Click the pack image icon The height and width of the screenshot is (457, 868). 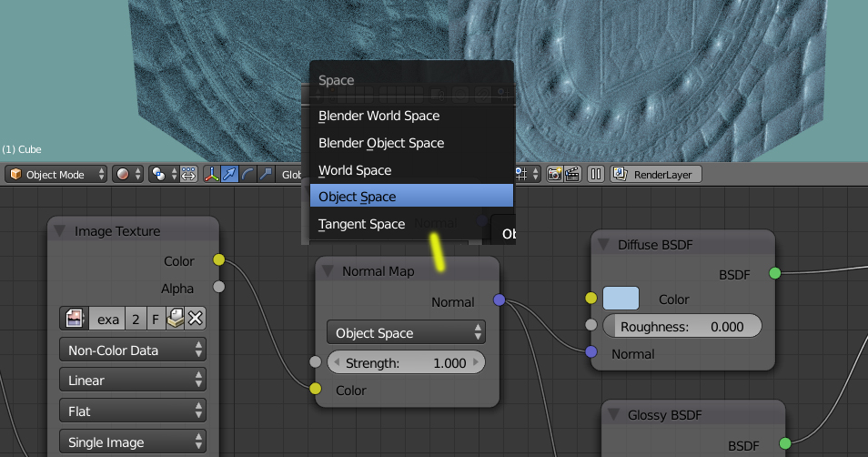point(175,319)
